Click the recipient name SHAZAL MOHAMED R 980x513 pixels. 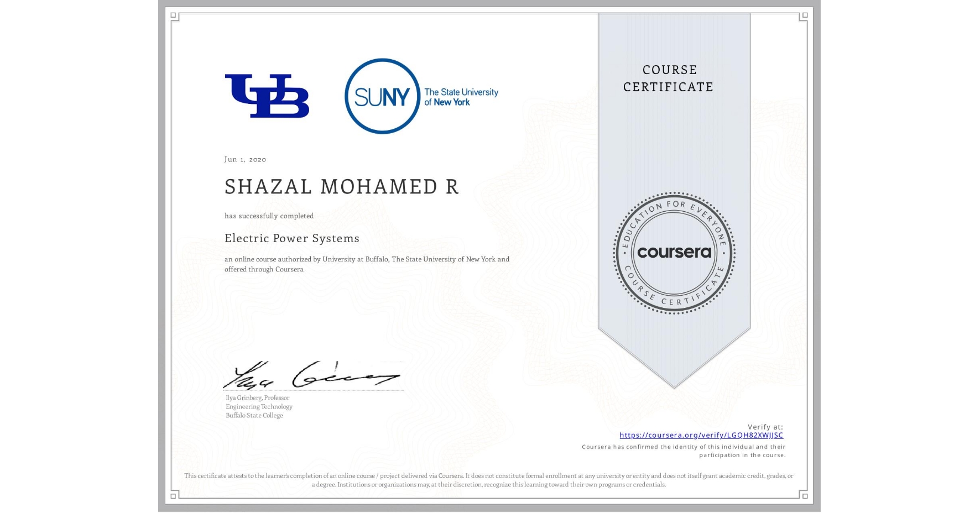(341, 186)
